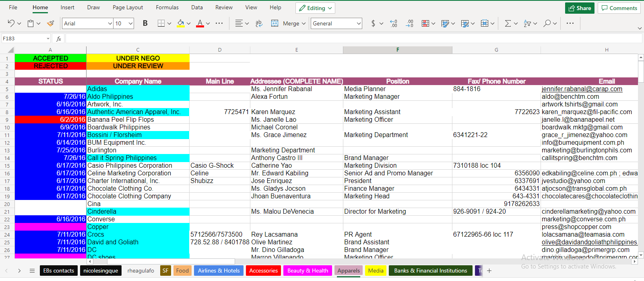
Task: Open more font options ellipsis
Action: click(219, 23)
